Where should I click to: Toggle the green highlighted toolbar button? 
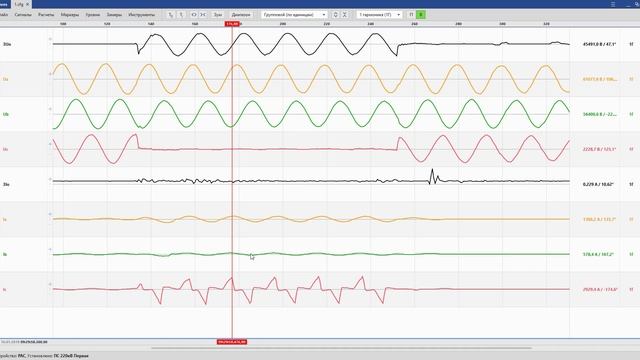tap(421, 15)
